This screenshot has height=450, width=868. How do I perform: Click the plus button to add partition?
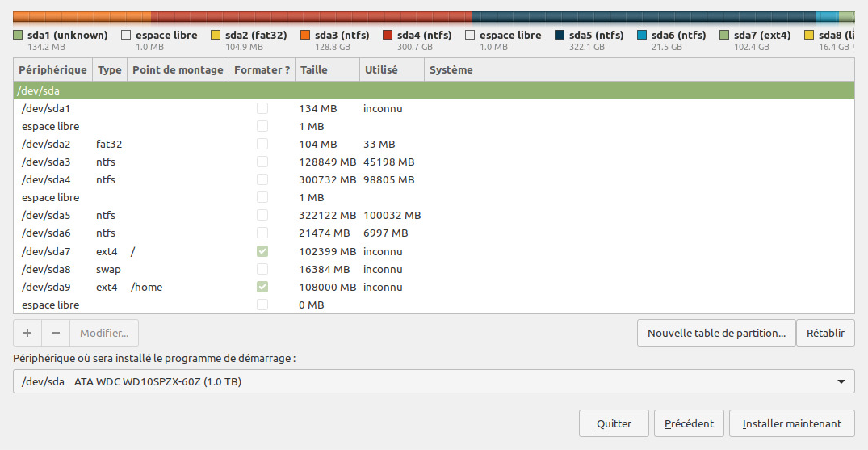(x=27, y=333)
